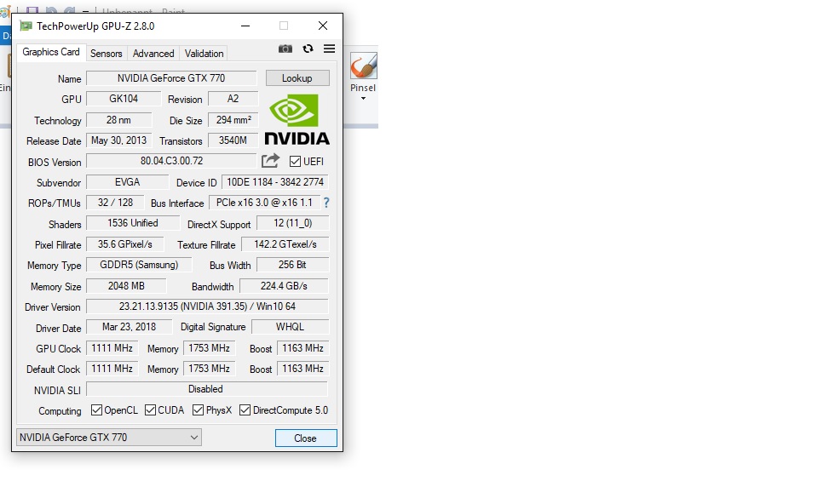The height and width of the screenshot is (504, 818).
Task: Click Pixel Fillrate 35.6 GPixel/s
Action: 124,244
